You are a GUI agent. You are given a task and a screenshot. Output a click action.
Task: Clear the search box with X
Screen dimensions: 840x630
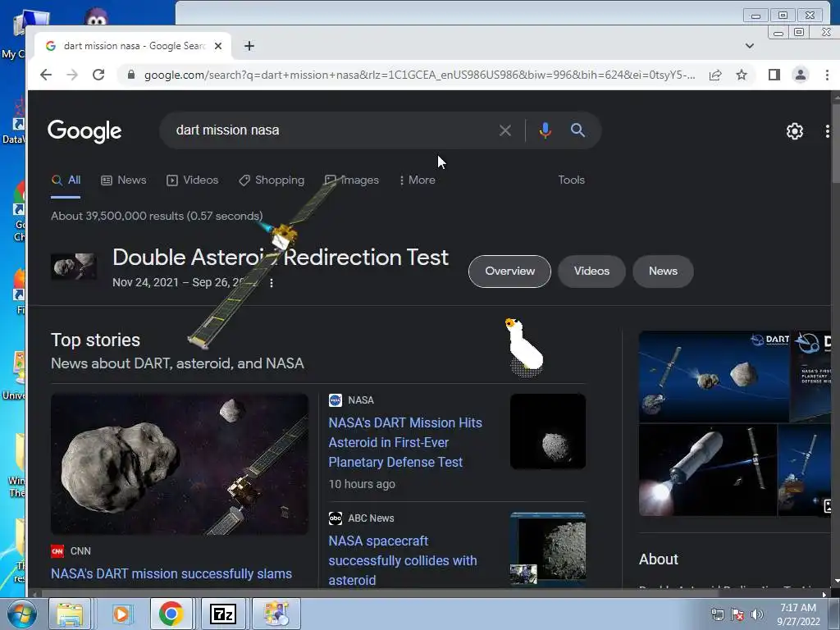click(x=504, y=130)
